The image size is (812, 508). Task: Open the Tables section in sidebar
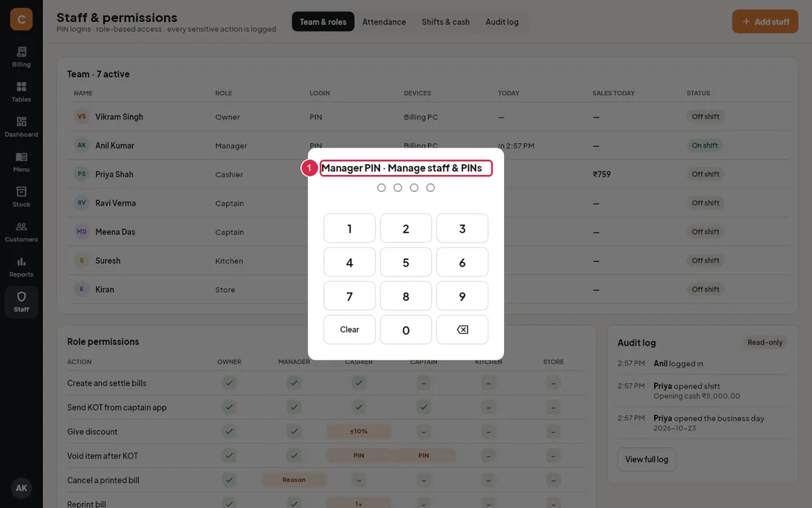(21, 92)
